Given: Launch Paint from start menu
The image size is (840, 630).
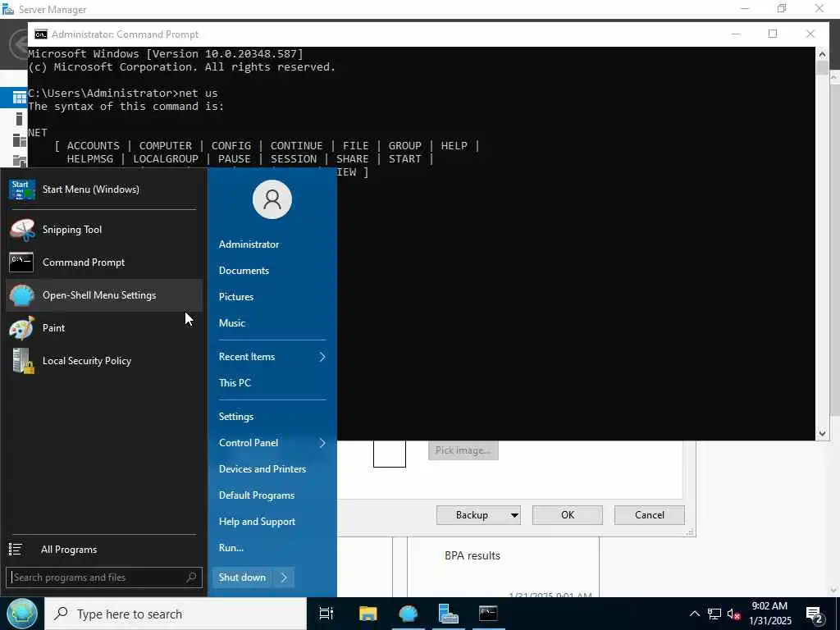Looking at the screenshot, I should (104, 328).
